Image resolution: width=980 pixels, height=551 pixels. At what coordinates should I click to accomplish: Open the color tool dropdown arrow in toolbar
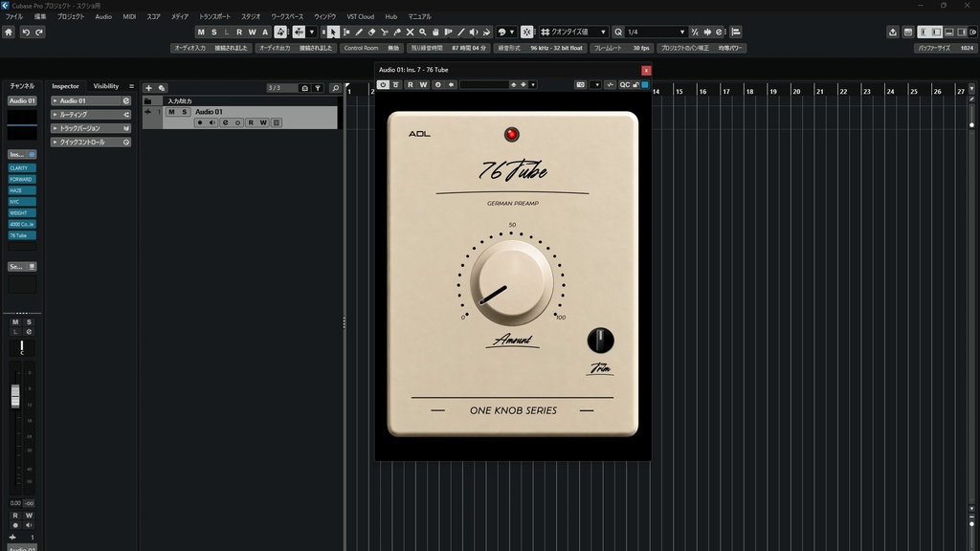[x=512, y=32]
